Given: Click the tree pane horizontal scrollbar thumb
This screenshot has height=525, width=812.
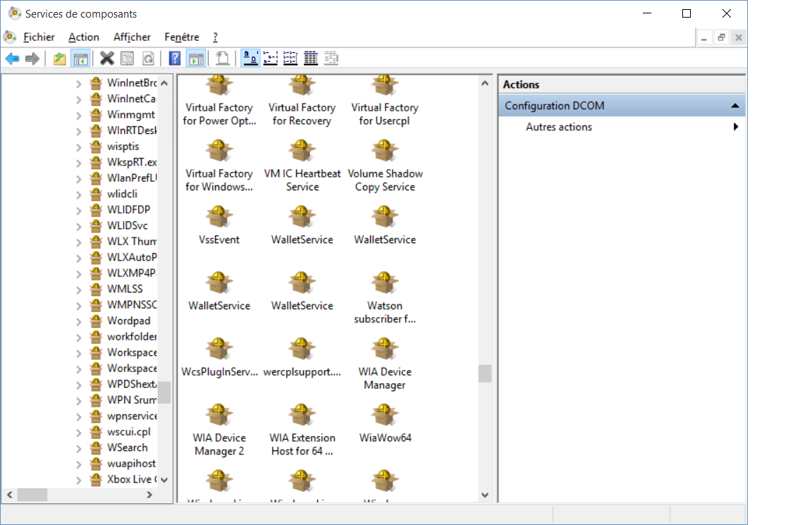Looking at the screenshot, I should pos(32,495).
